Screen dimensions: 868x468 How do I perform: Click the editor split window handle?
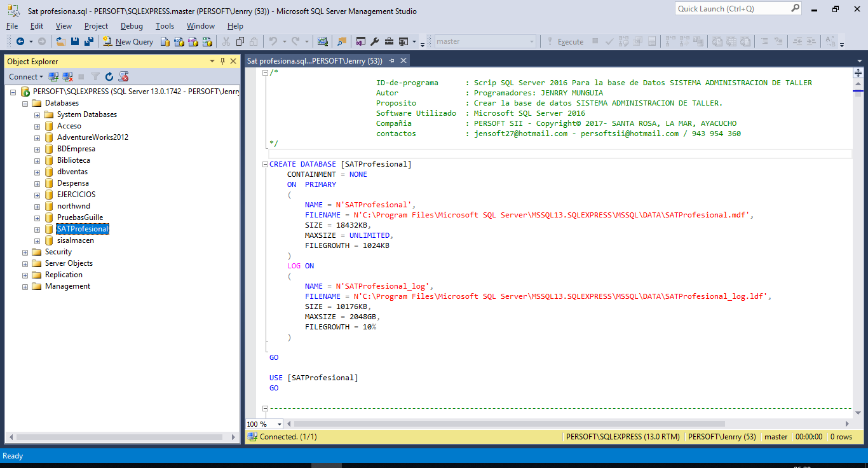coord(858,72)
